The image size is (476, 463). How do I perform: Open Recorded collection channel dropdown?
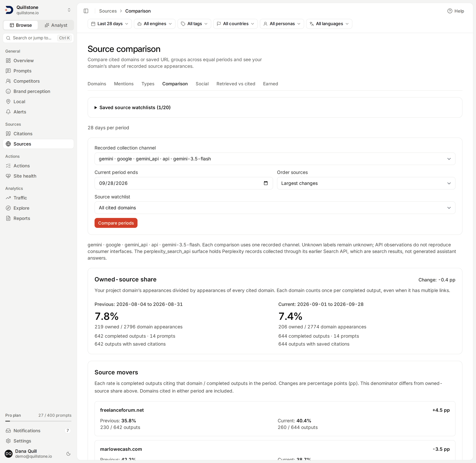tap(275, 159)
